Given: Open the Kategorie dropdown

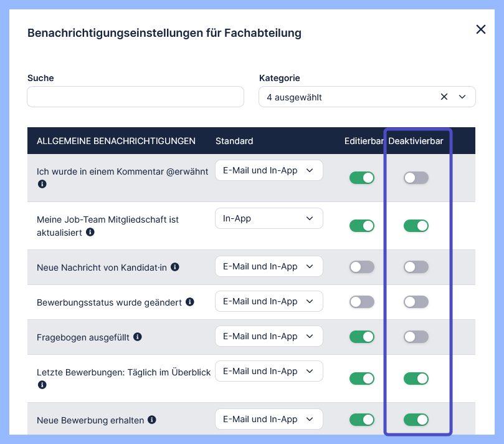Looking at the screenshot, I should (462, 97).
